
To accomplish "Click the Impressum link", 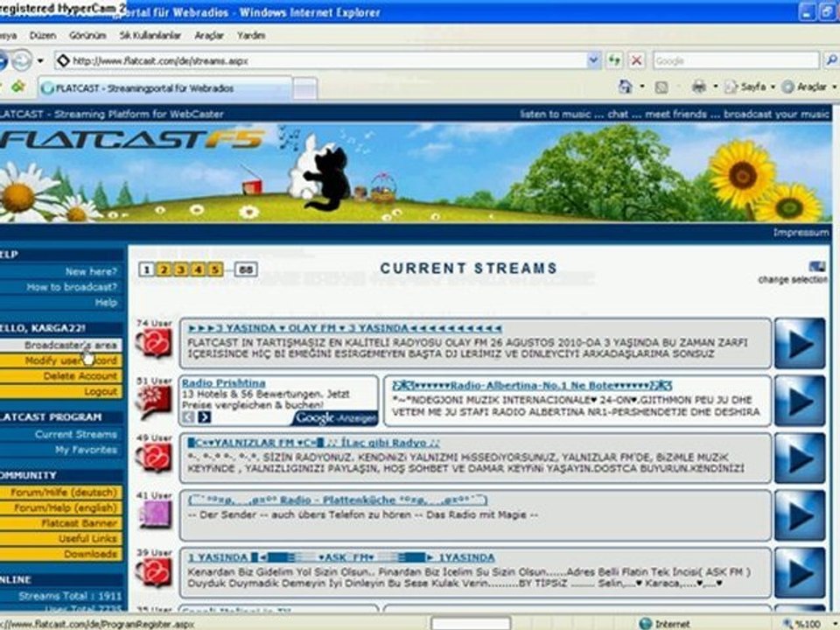I will point(801,233).
